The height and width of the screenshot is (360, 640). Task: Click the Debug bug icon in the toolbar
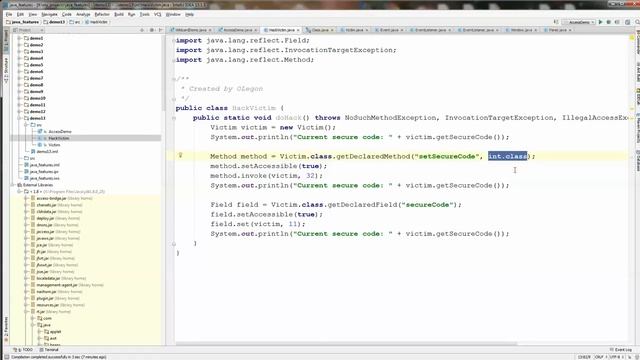[609, 22]
